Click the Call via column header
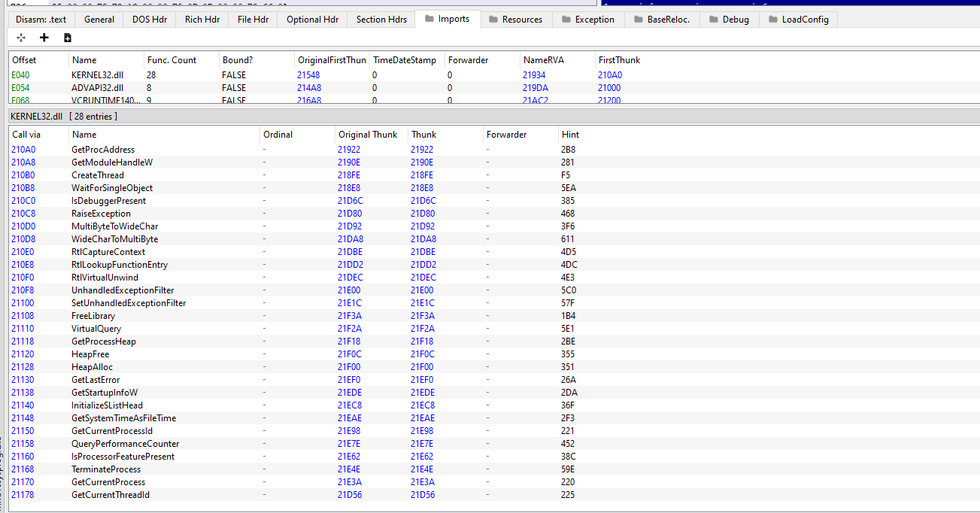Viewport: 980px width, 513px height. 38,135
